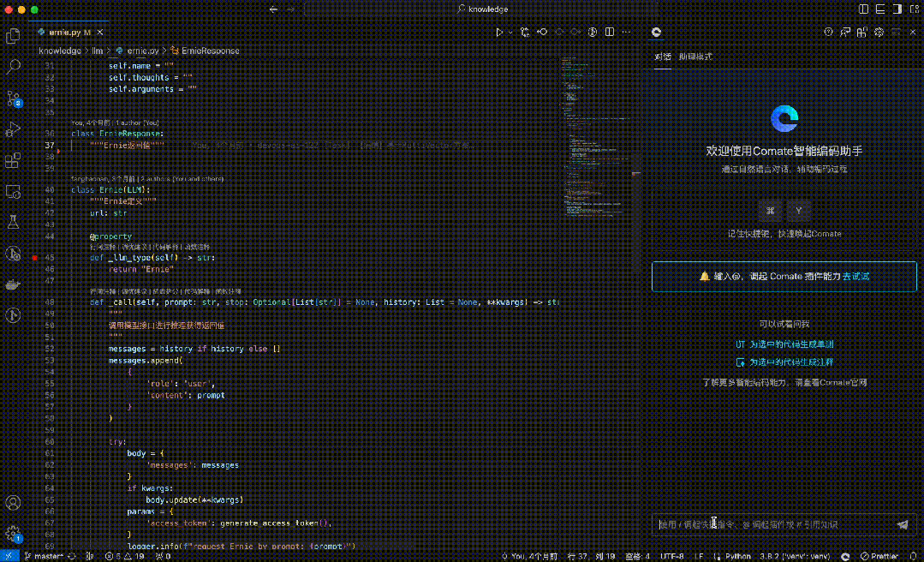Image resolution: width=924 pixels, height=562 pixels.
Task: Open the Run and Debug view
Action: [13, 129]
